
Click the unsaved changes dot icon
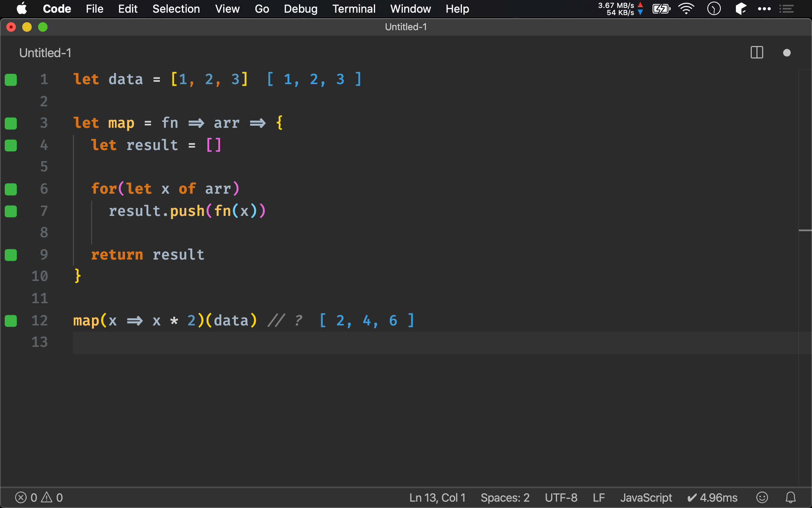point(787,53)
